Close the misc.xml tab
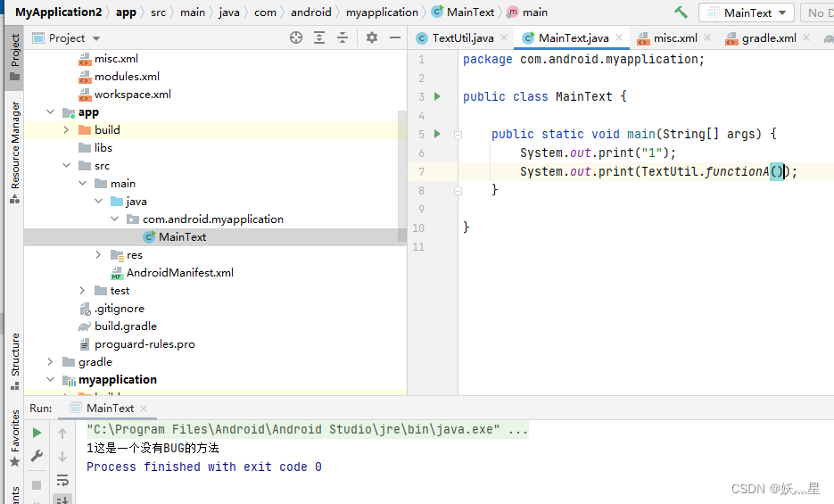The width and height of the screenshot is (834, 504). 707,37
